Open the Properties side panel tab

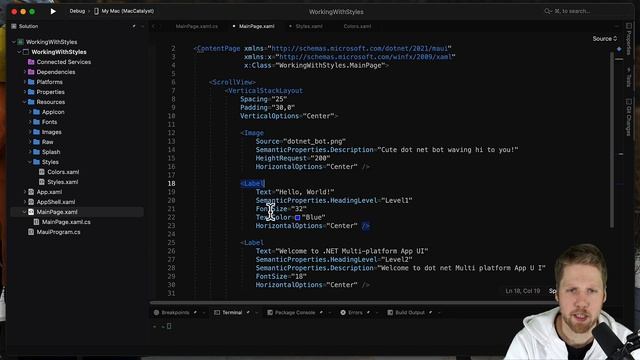[629, 39]
